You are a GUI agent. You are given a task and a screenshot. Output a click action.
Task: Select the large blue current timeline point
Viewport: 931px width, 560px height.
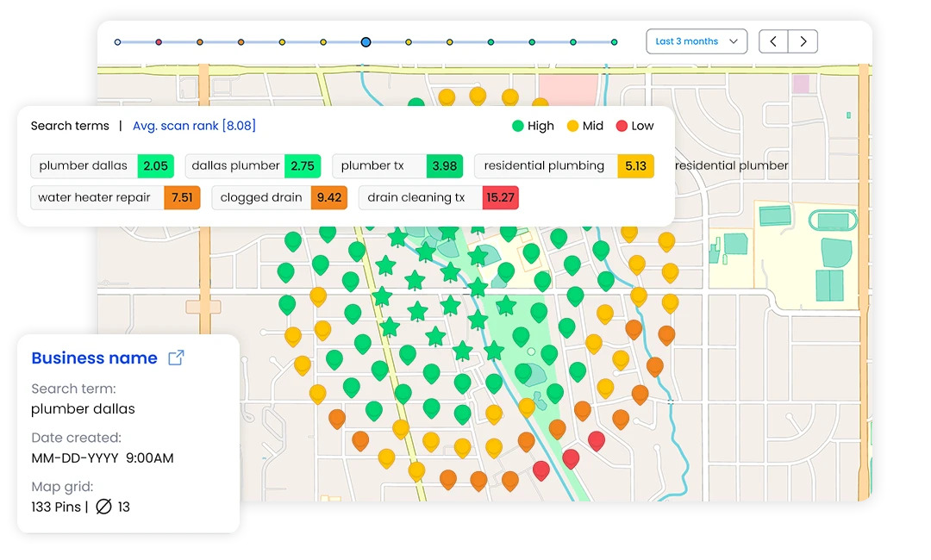coord(366,42)
